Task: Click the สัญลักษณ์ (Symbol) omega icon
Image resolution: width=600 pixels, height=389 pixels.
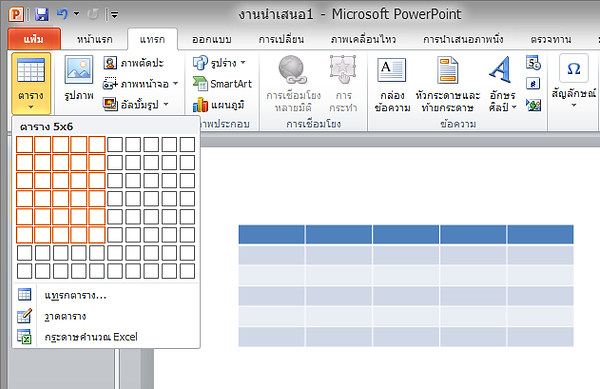Action: click(573, 69)
